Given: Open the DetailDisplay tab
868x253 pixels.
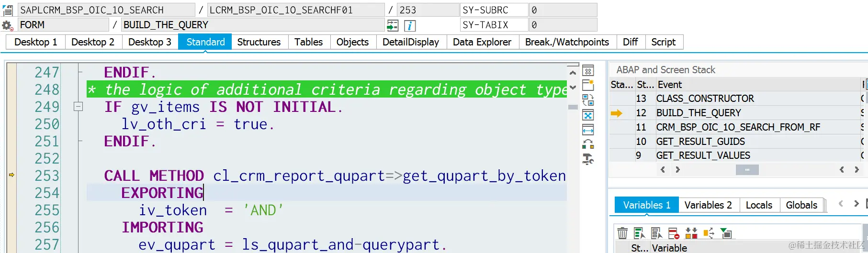Looking at the screenshot, I should 411,42.
